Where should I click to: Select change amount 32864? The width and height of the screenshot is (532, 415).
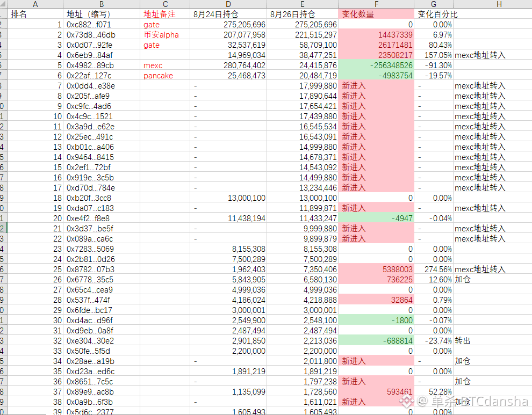coord(376,300)
